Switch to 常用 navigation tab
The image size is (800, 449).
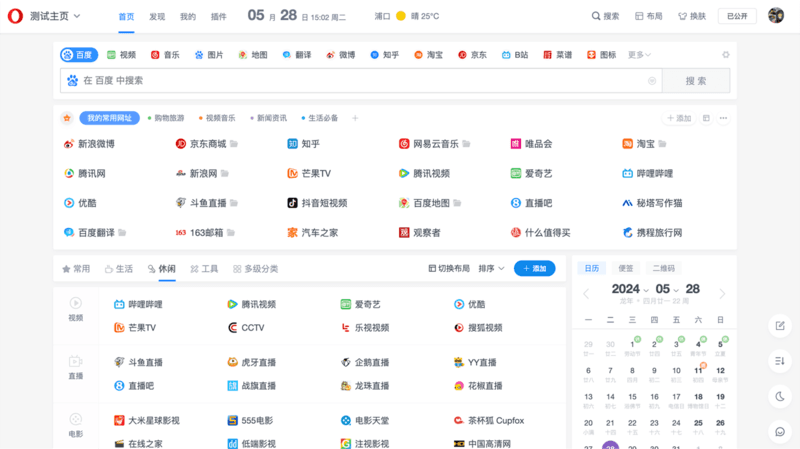(x=76, y=269)
